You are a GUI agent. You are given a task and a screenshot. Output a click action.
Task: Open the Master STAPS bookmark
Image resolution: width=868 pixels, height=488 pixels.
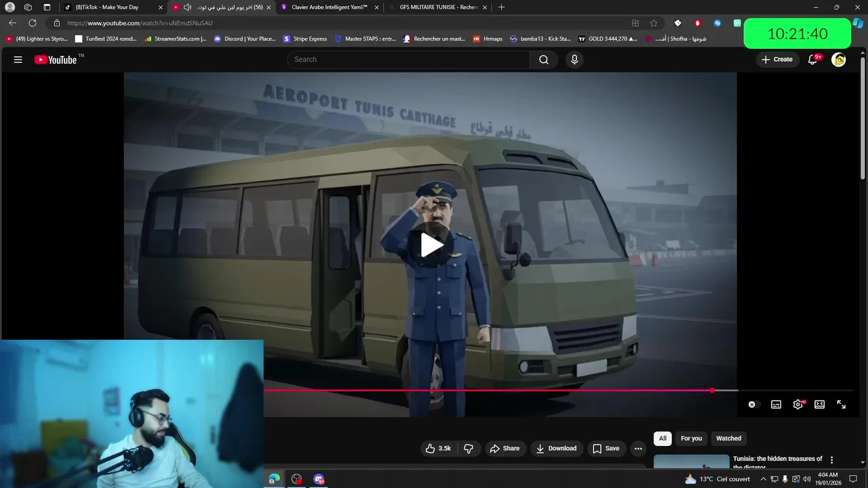pyautogui.click(x=366, y=39)
